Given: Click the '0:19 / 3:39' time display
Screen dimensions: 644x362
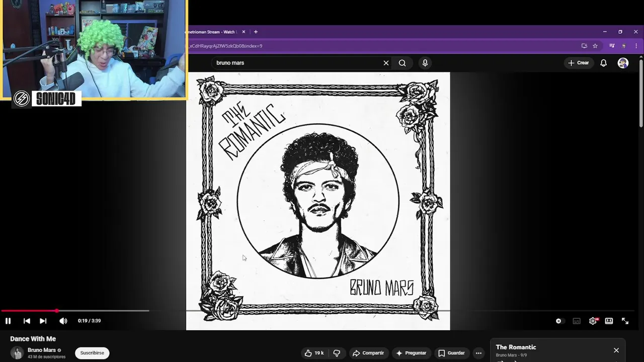Looking at the screenshot, I should click(x=89, y=321).
